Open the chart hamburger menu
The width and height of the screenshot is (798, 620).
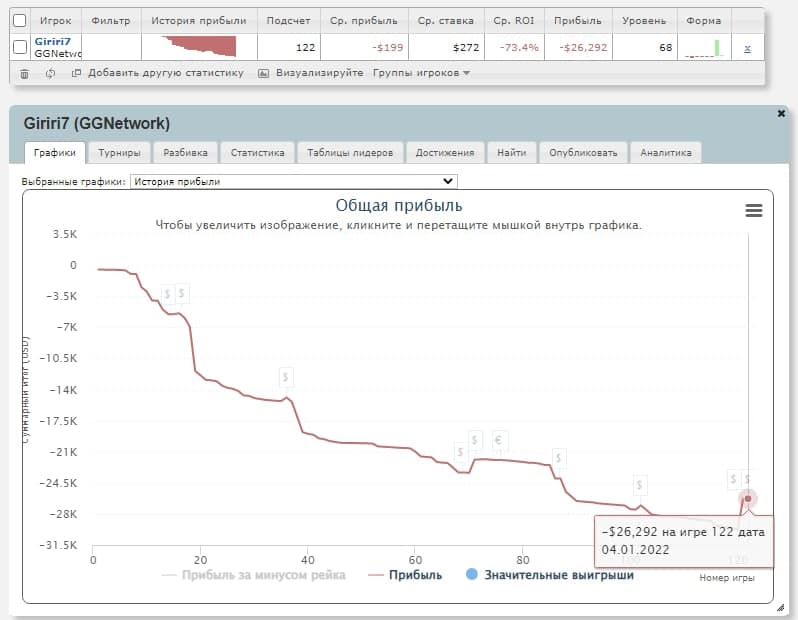click(754, 210)
